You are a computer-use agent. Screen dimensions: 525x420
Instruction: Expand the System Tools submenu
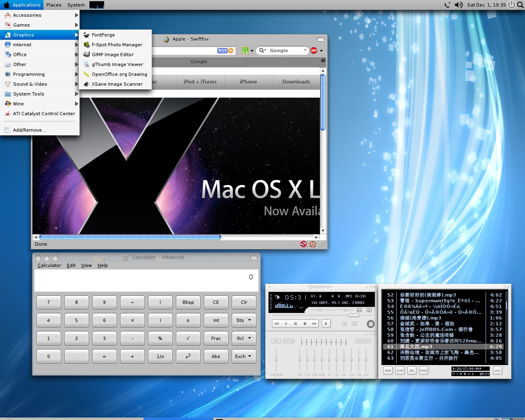(40, 94)
